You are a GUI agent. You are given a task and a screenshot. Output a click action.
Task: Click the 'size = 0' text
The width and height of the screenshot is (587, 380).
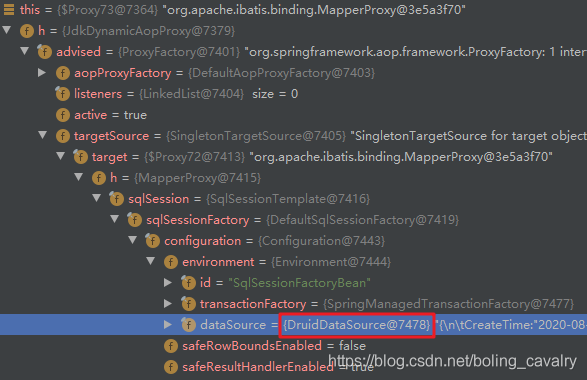tap(275, 94)
